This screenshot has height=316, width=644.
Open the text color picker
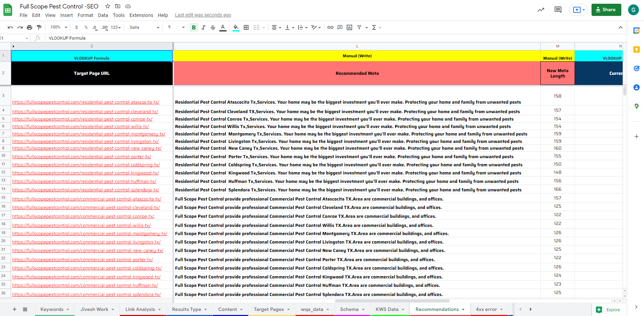click(222, 27)
